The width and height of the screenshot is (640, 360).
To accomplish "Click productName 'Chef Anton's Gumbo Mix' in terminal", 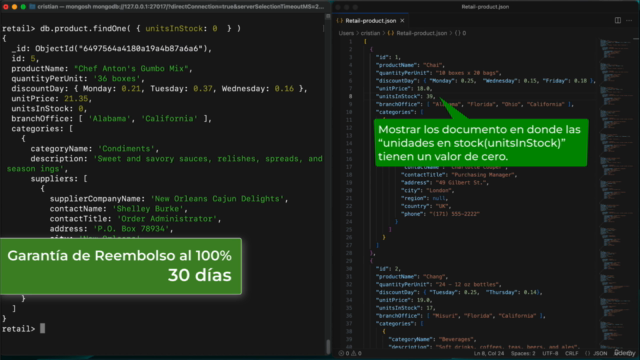I will point(102,69).
